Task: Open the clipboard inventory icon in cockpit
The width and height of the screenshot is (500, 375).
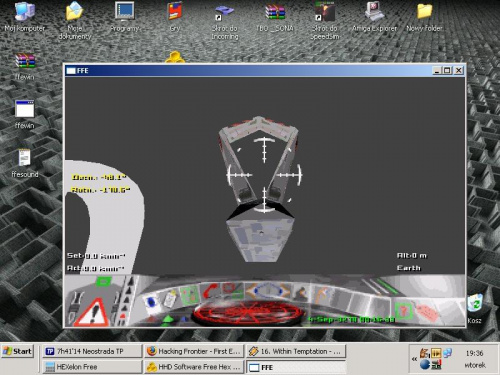Action: (171, 299)
